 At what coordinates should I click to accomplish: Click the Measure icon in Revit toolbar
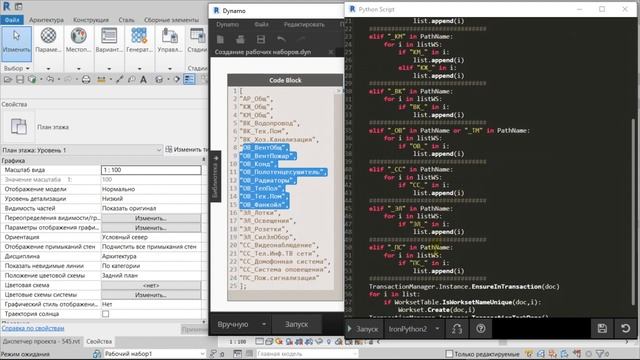101,80
